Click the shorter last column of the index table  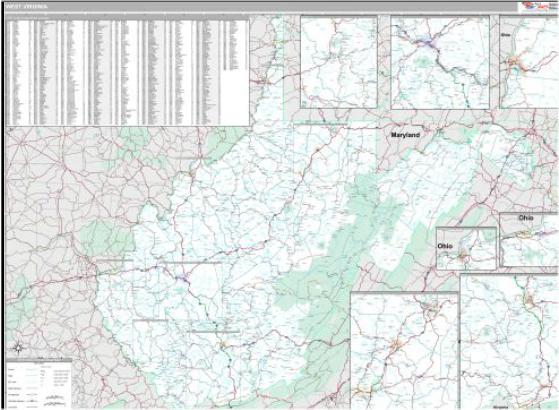(x=236, y=45)
